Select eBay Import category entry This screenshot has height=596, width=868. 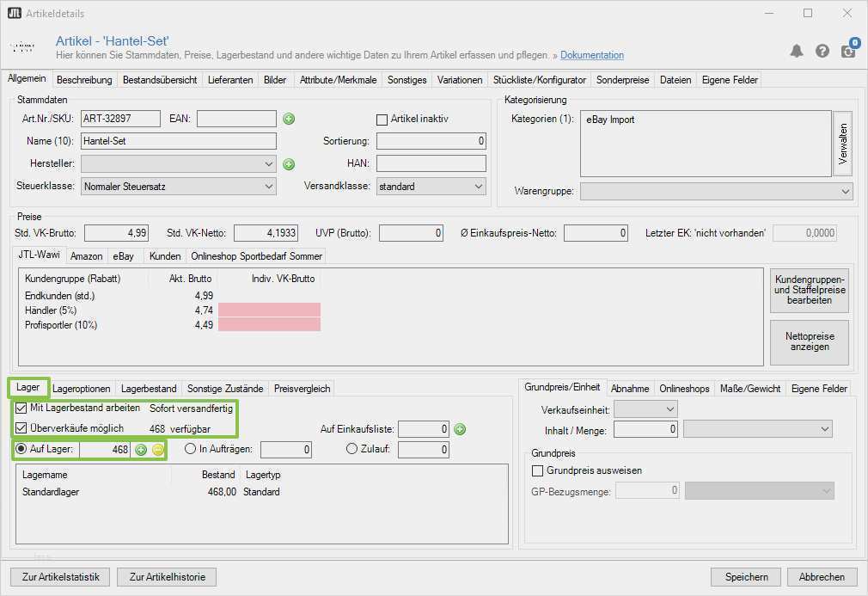[x=610, y=120]
